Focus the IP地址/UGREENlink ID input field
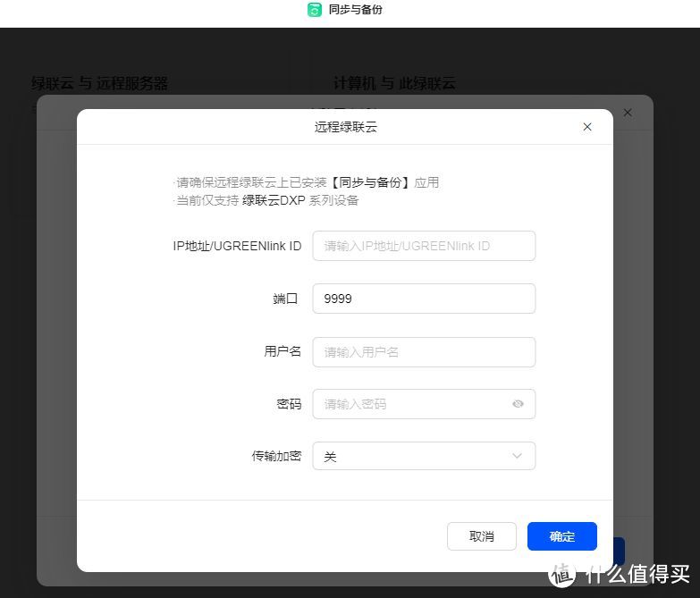700x598 pixels. (x=424, y=246)
